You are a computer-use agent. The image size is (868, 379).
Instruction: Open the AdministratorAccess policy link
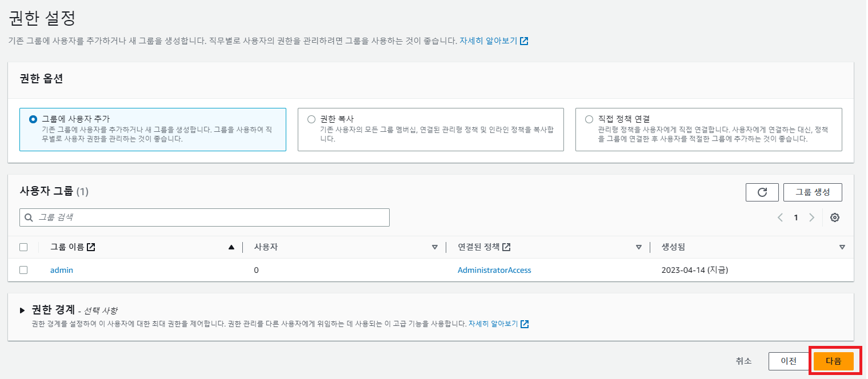pos(494,270)
